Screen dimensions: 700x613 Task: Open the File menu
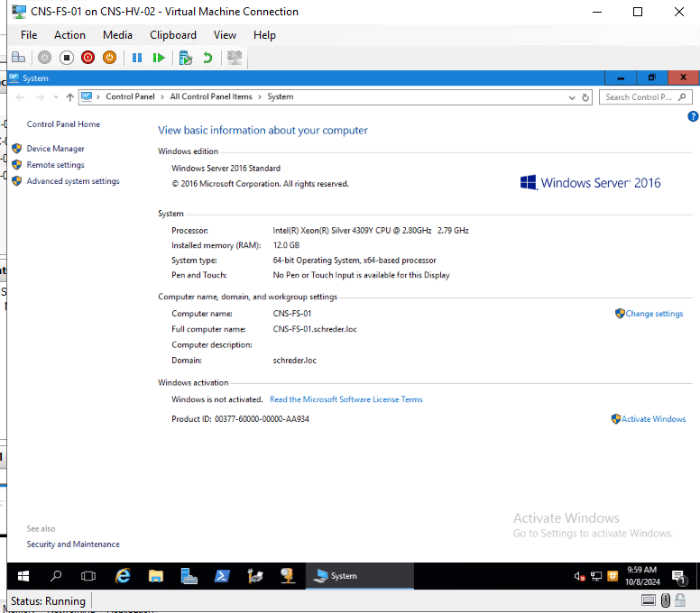(29, 35)
